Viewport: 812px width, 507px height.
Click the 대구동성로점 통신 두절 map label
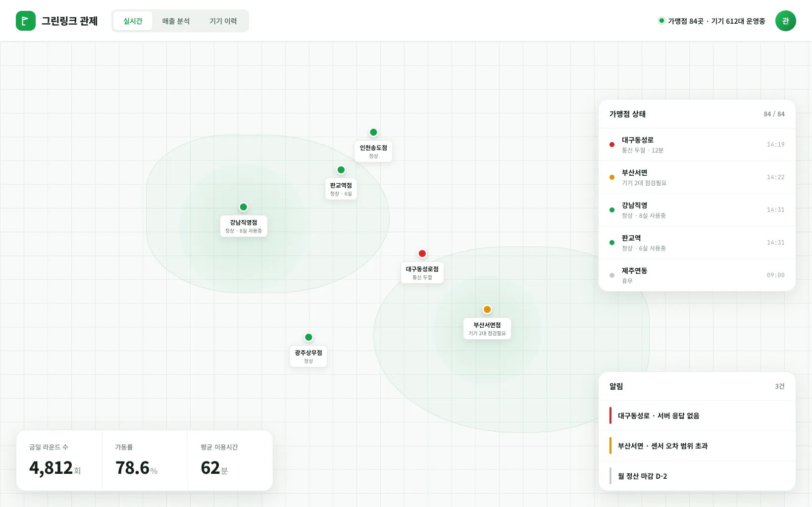coord(422,273)
